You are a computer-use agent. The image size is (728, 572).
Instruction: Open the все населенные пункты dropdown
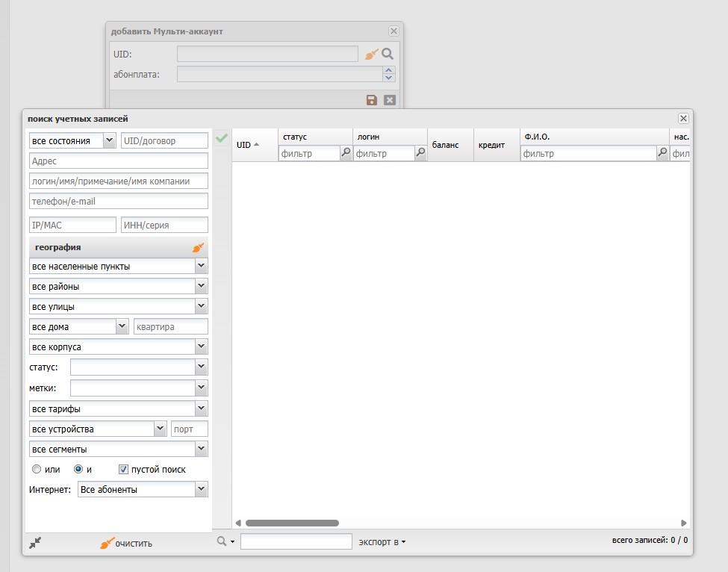[x=200, y=266]
